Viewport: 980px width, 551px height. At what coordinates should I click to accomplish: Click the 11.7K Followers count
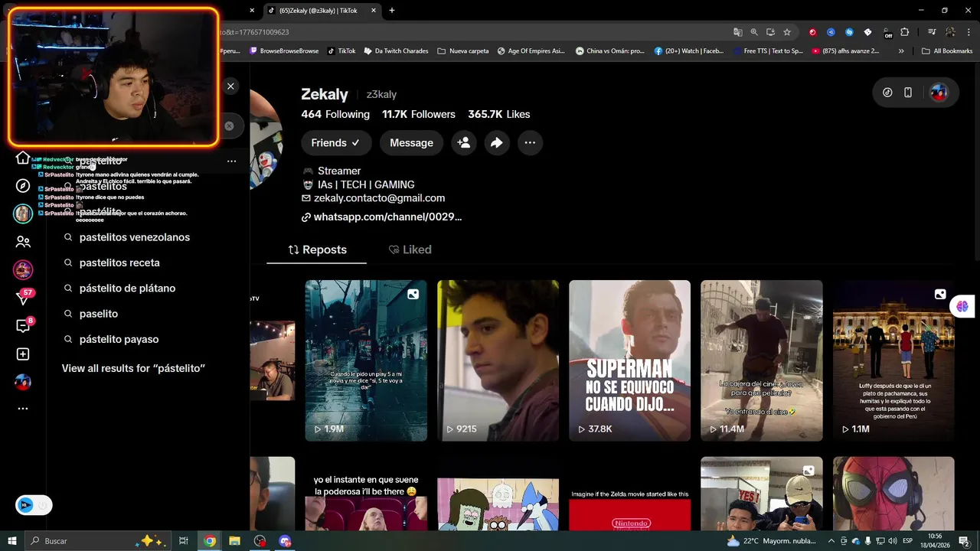tap(419, 114)
